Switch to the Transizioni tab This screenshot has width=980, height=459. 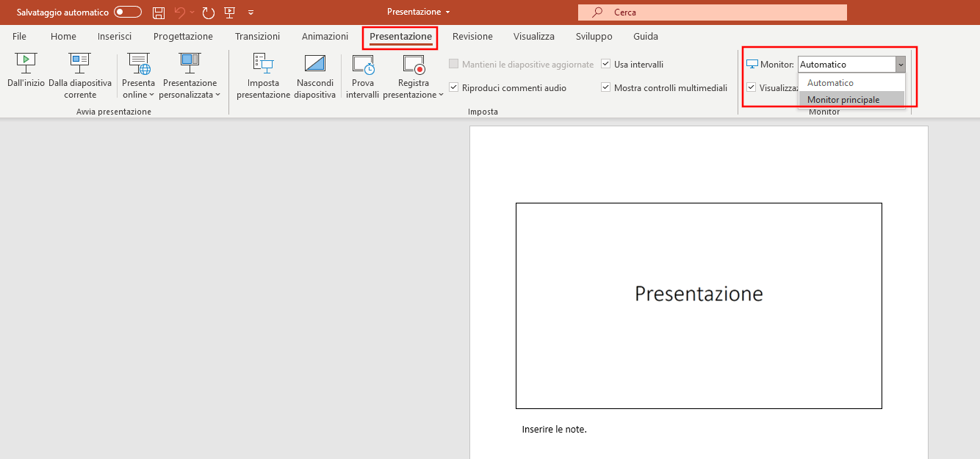point(257,37)
